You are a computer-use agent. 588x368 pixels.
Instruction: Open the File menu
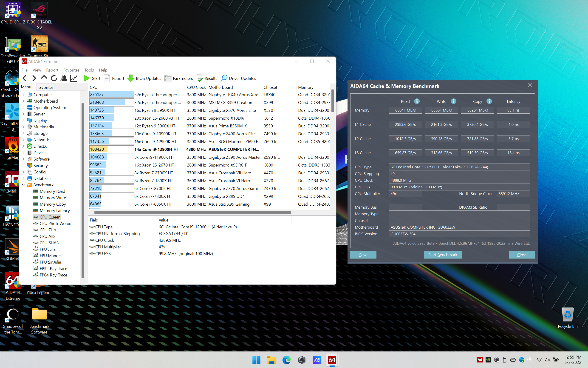[x=25, y=70]
